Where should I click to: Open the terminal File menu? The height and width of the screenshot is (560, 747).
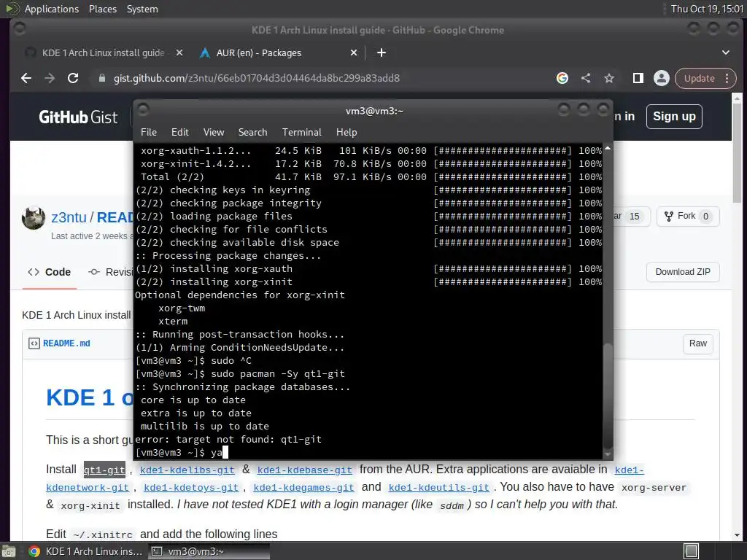[149, 133]
